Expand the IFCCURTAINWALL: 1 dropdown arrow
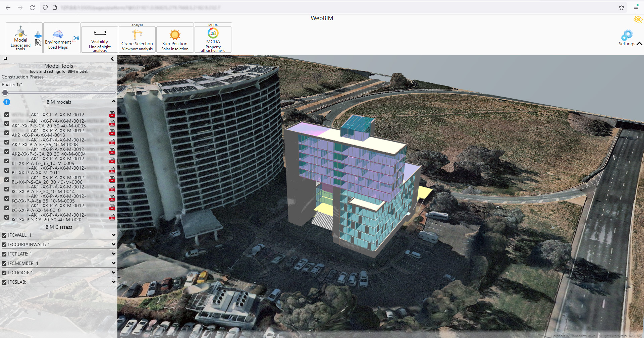This screenshot has width=644, height=338. pos(113,244)
